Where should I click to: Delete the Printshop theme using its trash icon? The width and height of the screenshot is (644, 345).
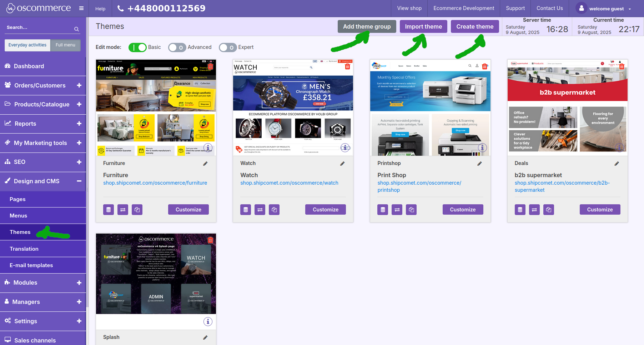click(485, 66)
